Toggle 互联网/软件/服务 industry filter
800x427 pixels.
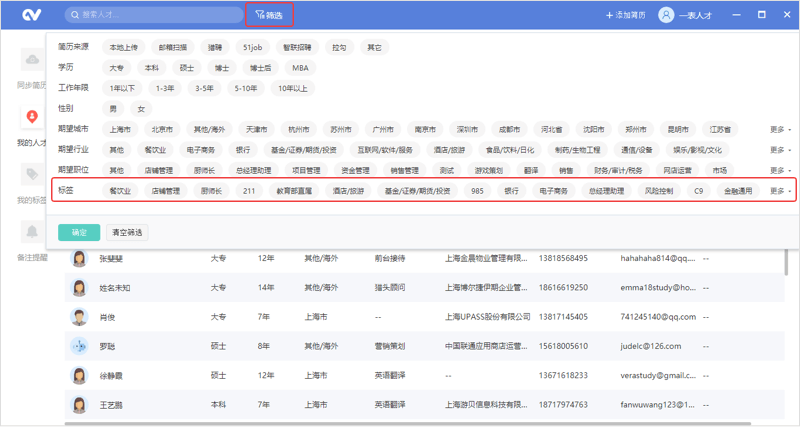[x=385, y=150]
